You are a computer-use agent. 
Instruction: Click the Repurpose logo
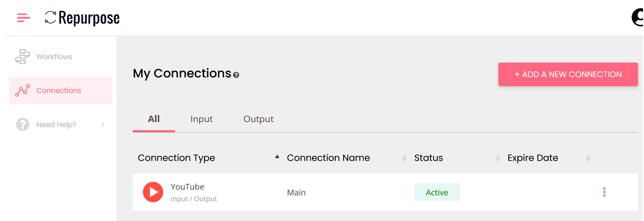[82, 18]
